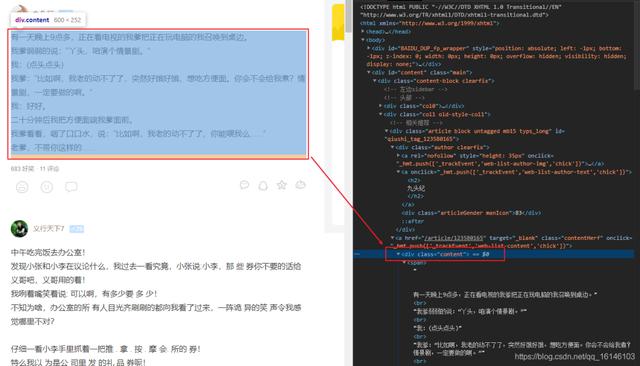
Task: Collapse the web-list-author-text anchor node
Action: [x=398, y=172]
